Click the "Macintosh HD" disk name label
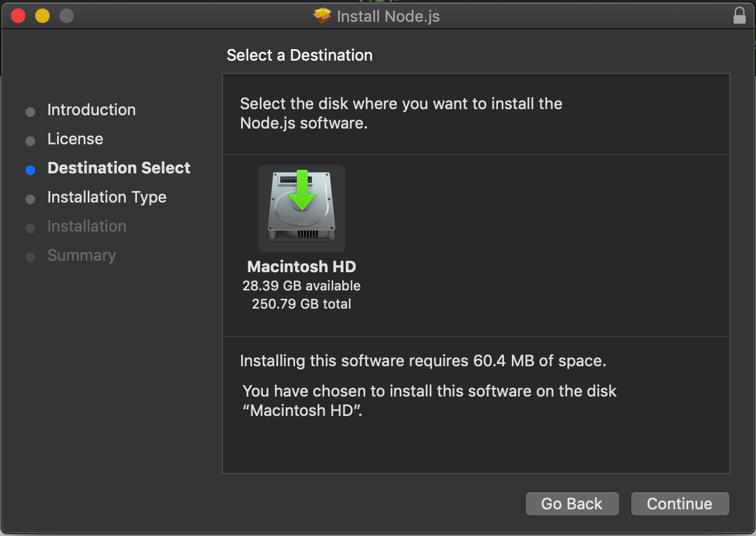 [x=302, y=267]
